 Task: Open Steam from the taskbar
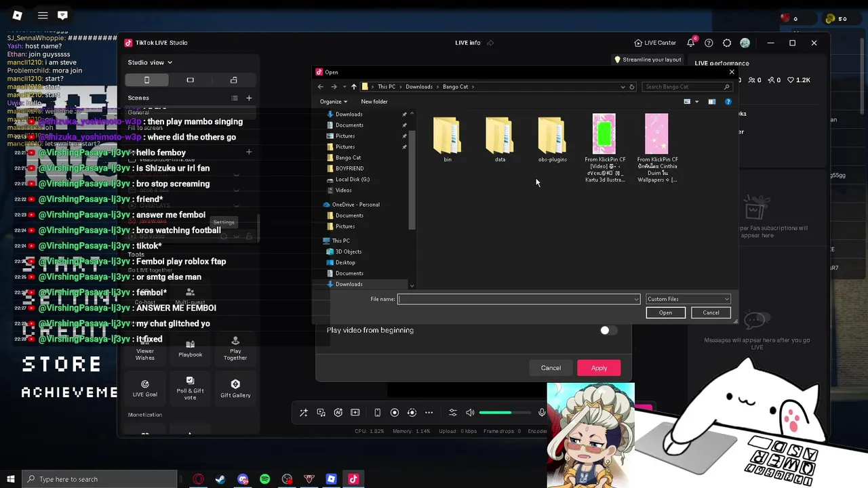(220, 479)
